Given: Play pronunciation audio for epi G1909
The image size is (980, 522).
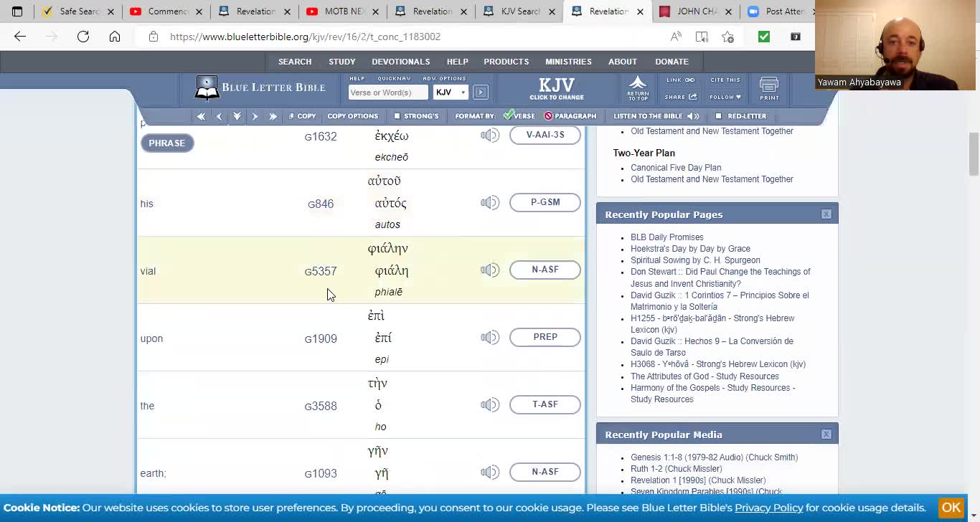Looking at the screenshot, I should pyautogui.click(x=490, y=337).
